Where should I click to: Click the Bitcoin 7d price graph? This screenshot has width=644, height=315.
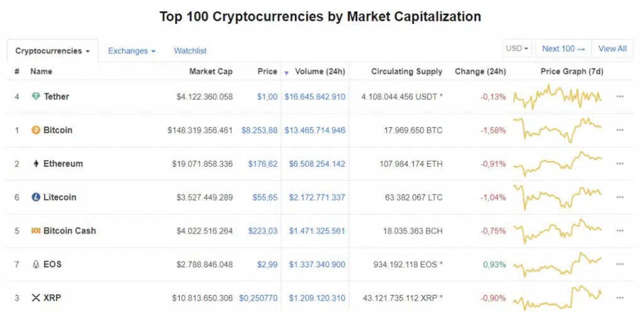(558, 130)
